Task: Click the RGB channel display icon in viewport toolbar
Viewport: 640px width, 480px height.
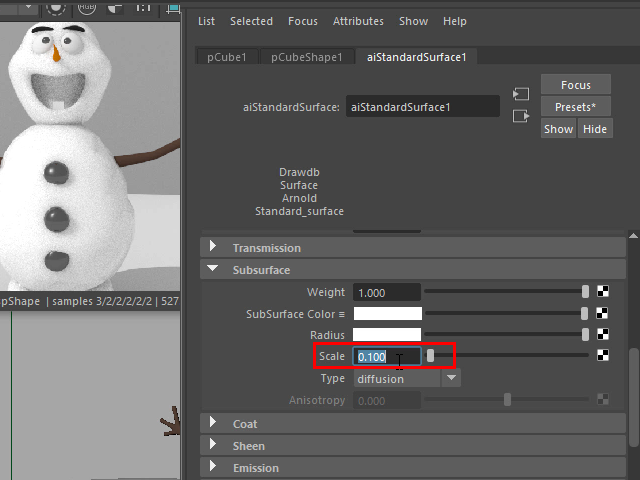Action: click(88, 6)
